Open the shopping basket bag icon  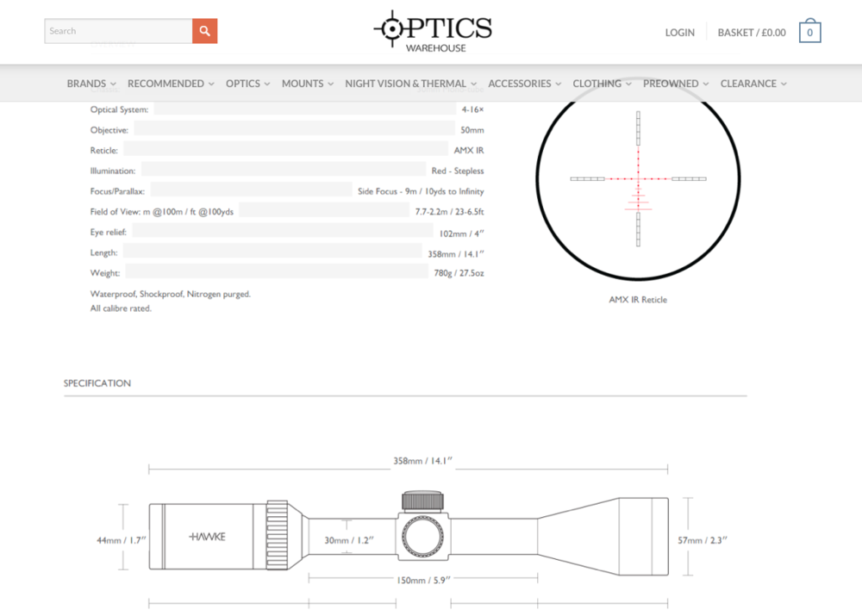click(x=809, y=33)
